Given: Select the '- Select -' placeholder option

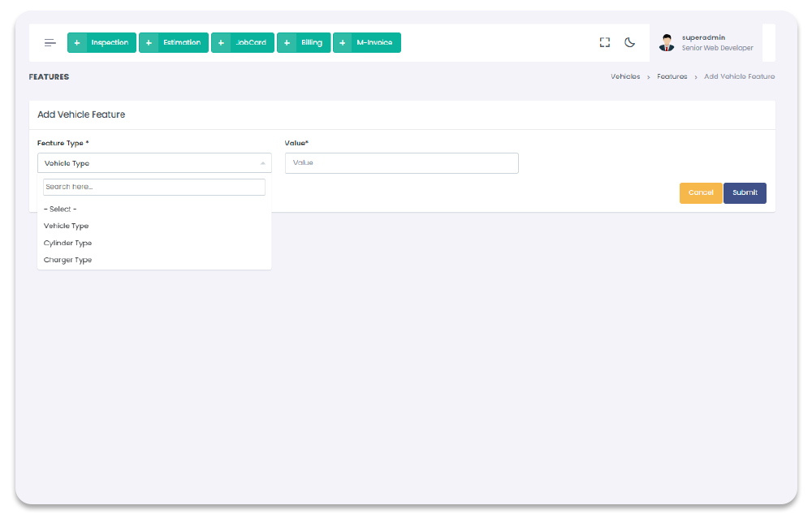Looking at the screenshot, I should 60,209.
